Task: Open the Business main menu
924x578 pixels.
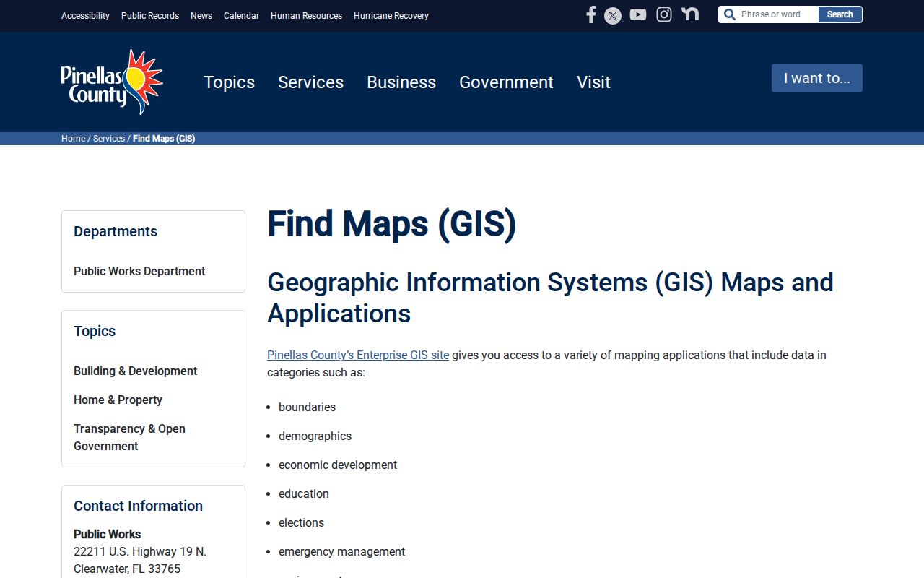Action: pos(401,82)
